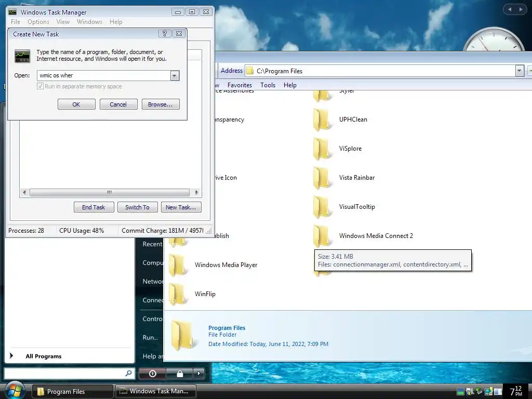532x399 pixels.
Task: Select the VisualTooltip folder icon
Action: (321, 207)
